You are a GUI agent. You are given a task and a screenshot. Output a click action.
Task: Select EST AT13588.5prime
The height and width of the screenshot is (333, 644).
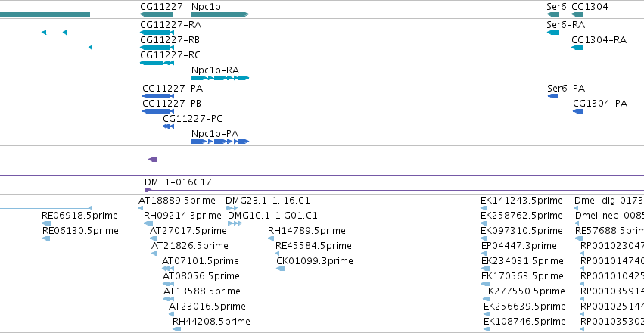[169, 300]
